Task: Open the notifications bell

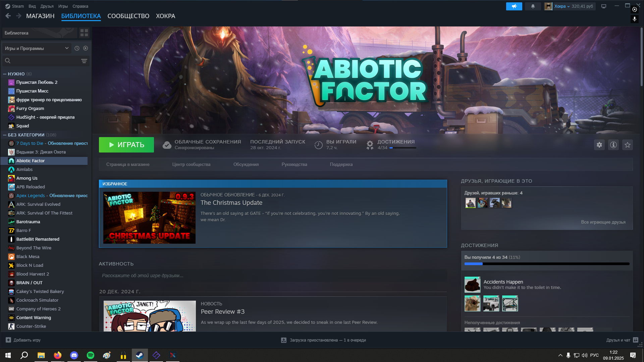Action: point(533,6)
